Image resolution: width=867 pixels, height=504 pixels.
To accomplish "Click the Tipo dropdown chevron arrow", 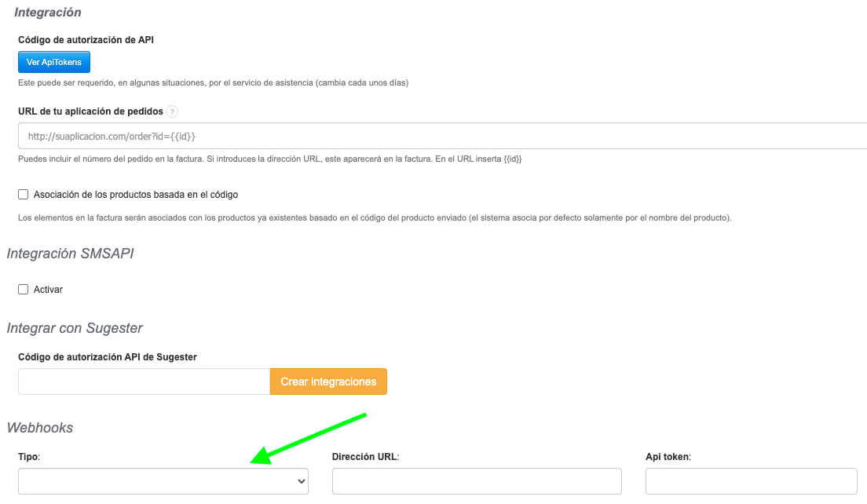I will [301, 482].
